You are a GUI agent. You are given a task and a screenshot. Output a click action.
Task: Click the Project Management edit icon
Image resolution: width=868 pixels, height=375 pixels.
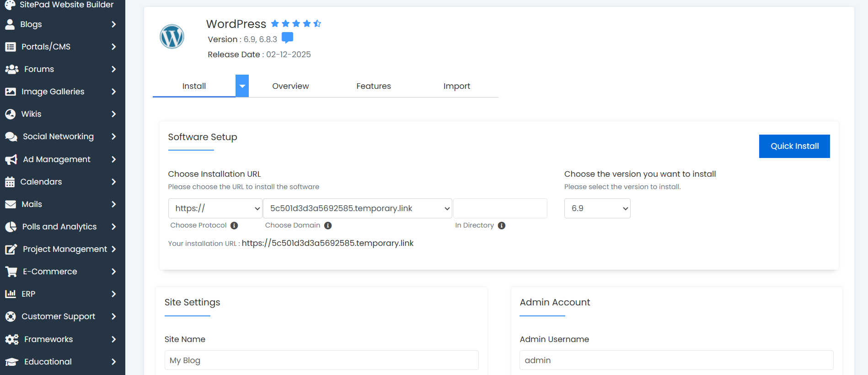pyautogui.click(x=11, y=249)
